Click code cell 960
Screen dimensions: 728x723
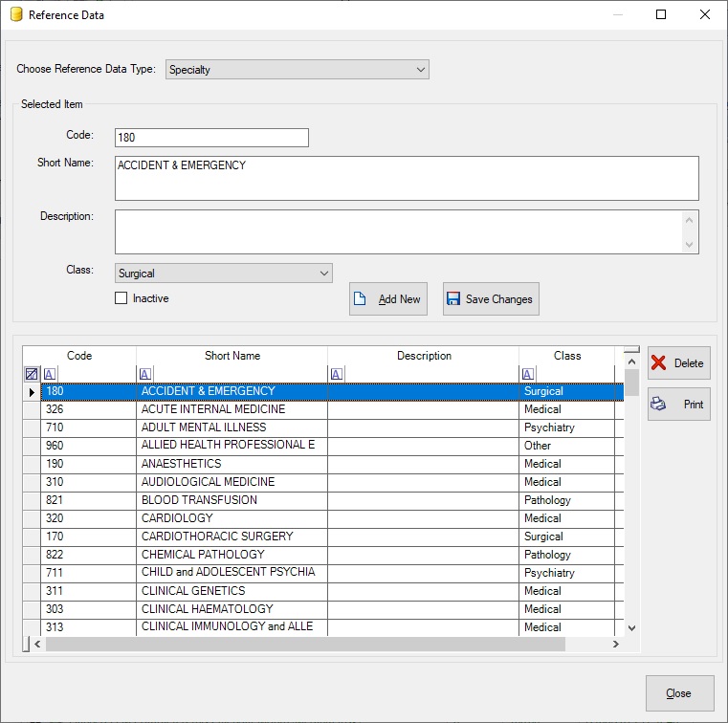88,446
